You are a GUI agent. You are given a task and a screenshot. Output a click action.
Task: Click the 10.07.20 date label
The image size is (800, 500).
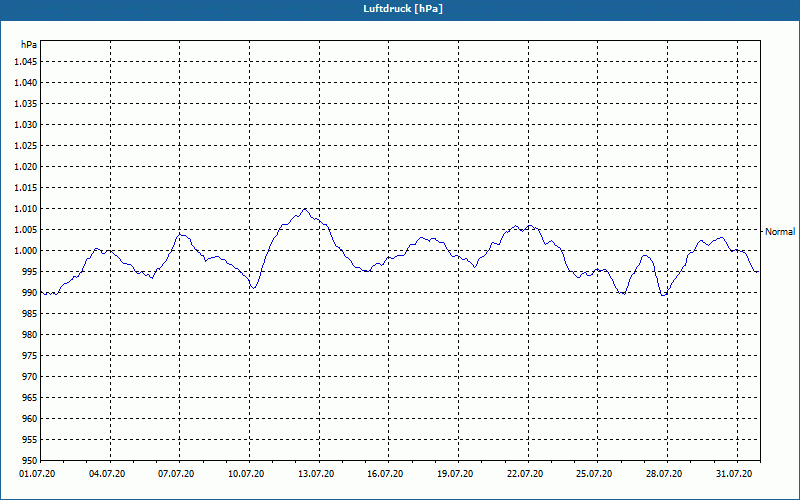click(246, 474)
